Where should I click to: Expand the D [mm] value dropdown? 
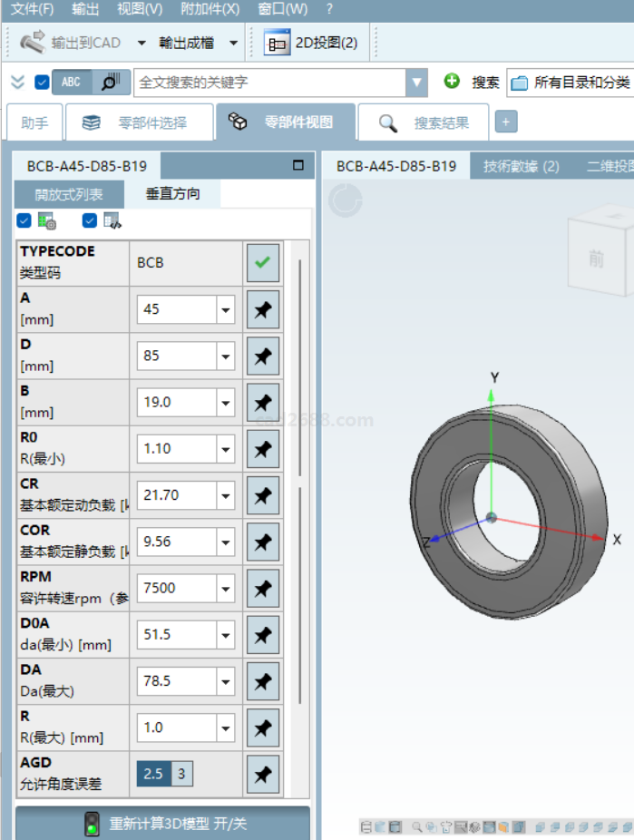click(225, 356)
